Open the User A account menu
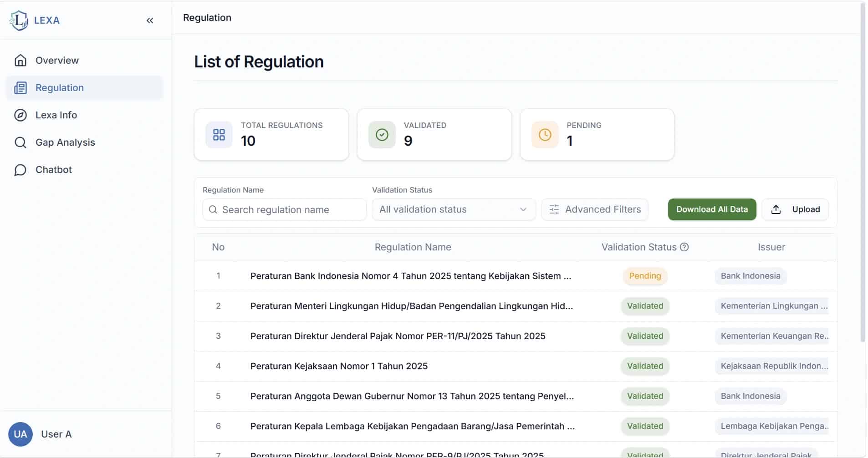Image resolution: width=868 pixels, height=458 pixels. click(x=40, y=434)
